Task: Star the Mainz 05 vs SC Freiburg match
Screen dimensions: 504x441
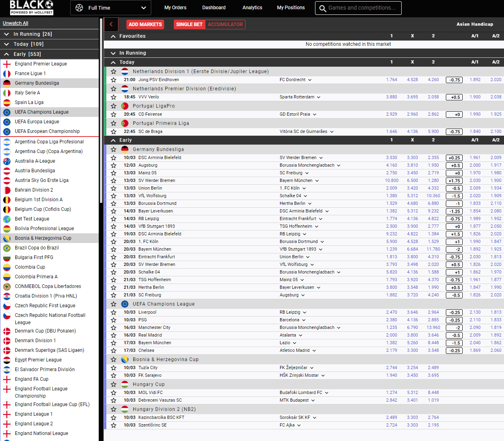Action: click(114, 173)
